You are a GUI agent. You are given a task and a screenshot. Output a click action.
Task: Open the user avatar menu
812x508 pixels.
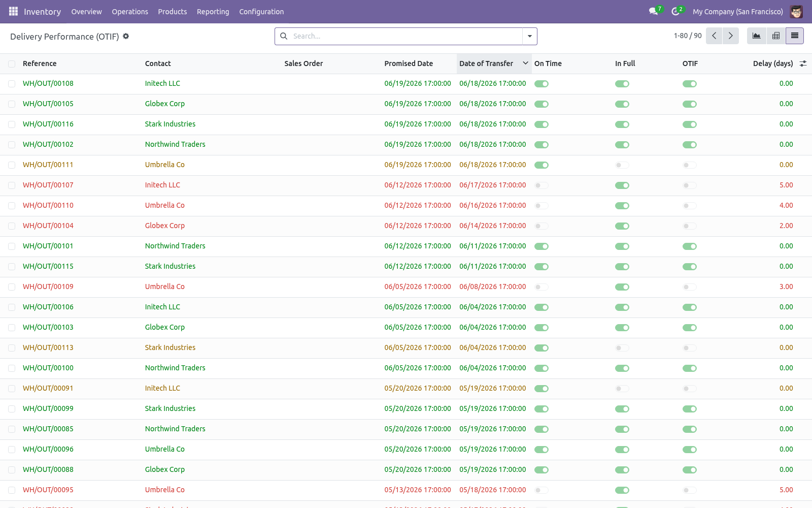(x=796, y=11)
